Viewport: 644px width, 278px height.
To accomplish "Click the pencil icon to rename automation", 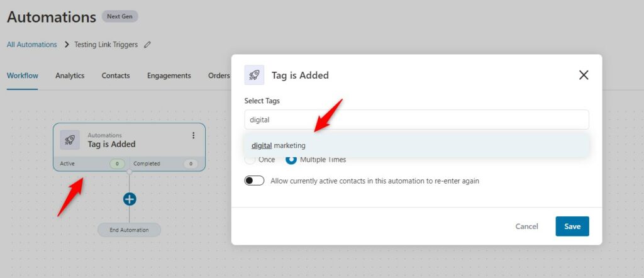I will (147, 45).
